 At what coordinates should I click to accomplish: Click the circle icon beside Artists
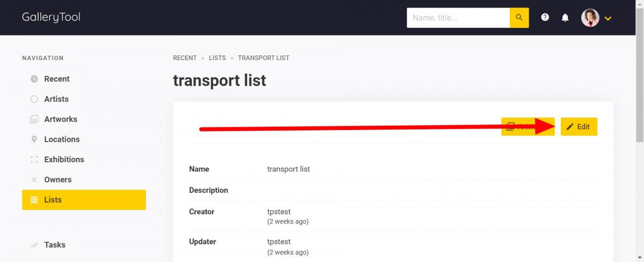click(x=34, y=99)
